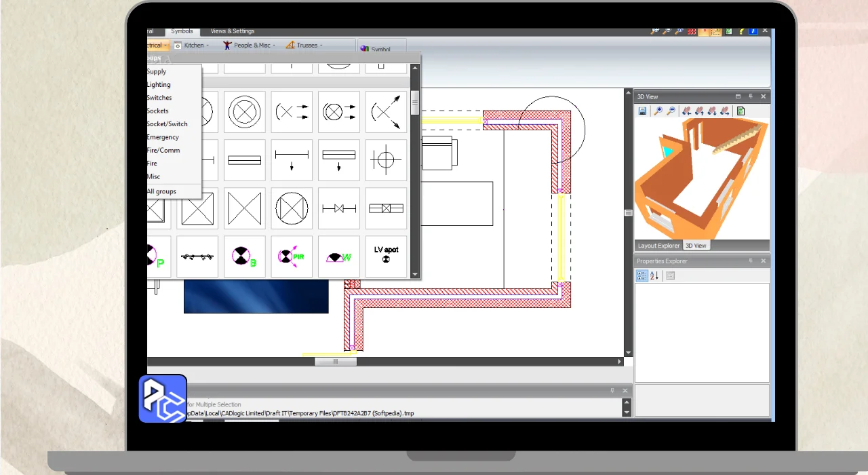This screenshot has width=868, height=475.
Task: Select the green W wall light symbol
Action: tap(338, 256)
